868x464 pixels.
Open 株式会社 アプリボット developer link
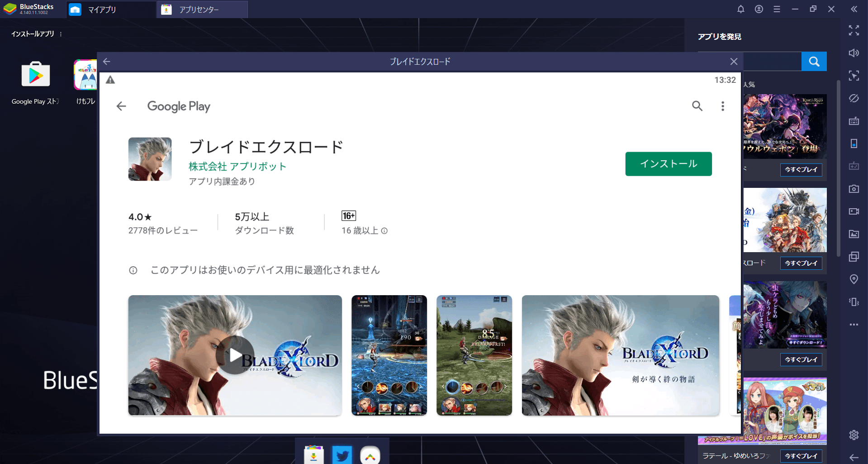coord(237,167)
